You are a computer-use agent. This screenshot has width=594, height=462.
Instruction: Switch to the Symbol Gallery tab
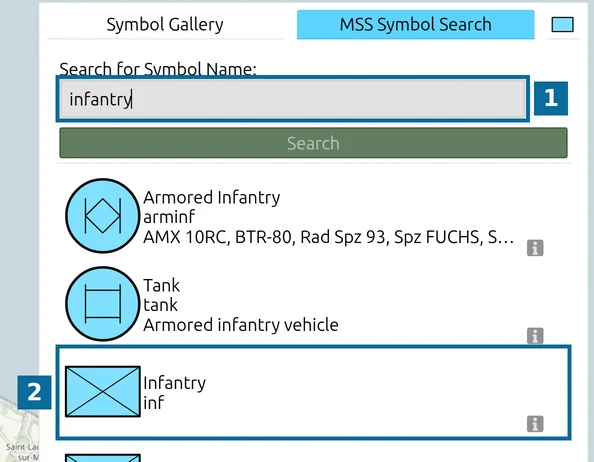tap(165, 25)
